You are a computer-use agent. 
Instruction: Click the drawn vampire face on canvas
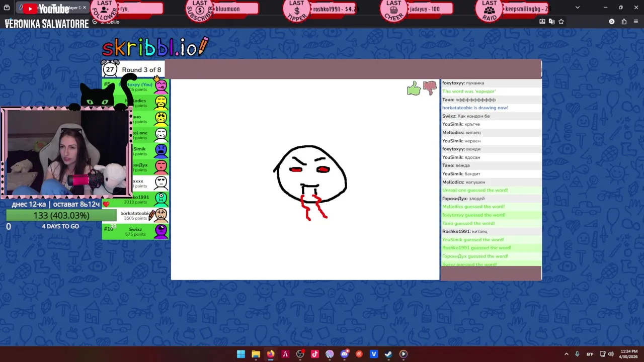coord(310,182)
